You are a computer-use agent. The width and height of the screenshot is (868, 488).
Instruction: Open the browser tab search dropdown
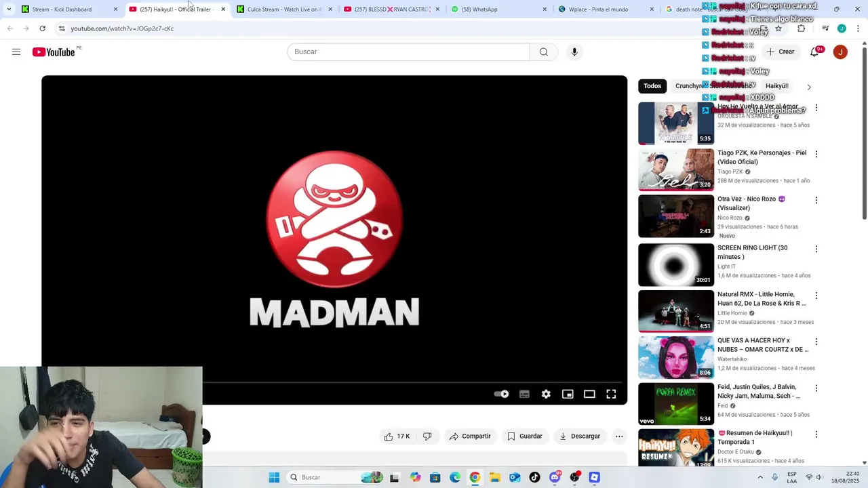click(9, 9)
